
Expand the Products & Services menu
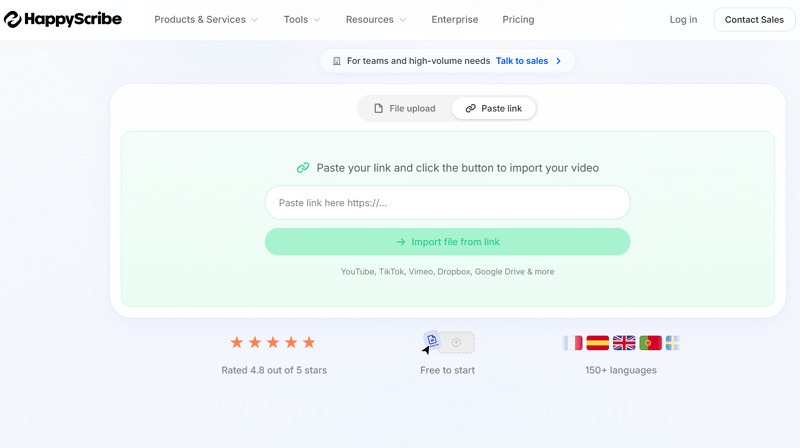(x=206, y=19)
